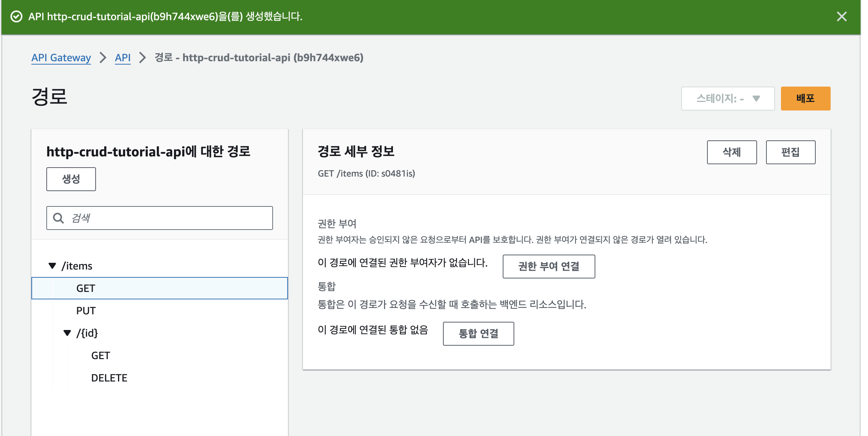This screenshot has width=868, height=436.
Task: Click the orange 배포 deploy button
Action: 805,99
